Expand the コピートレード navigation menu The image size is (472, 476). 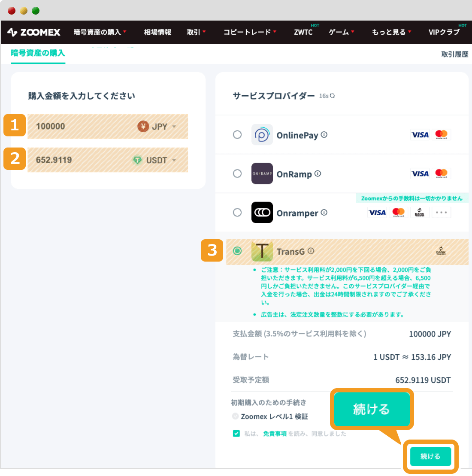click(250, 32)
